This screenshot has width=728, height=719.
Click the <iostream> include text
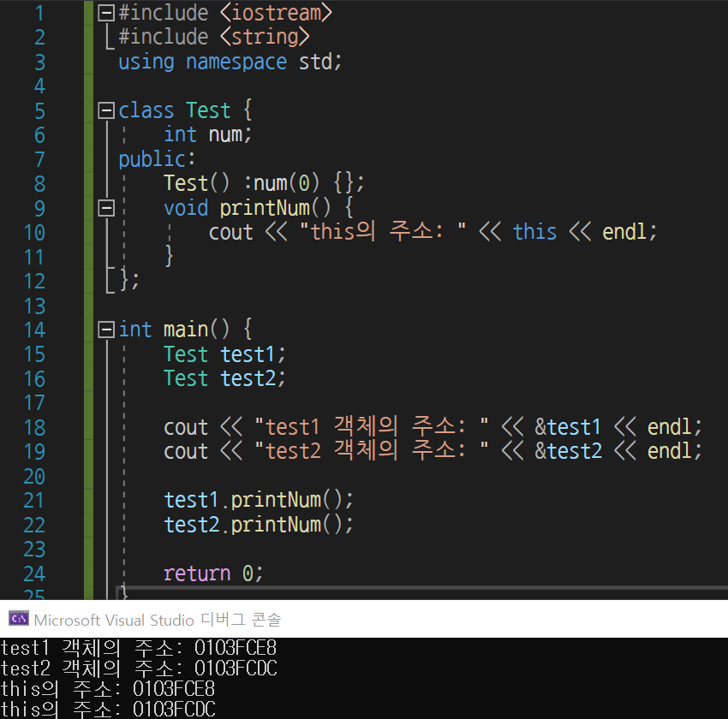pos(277,13)
